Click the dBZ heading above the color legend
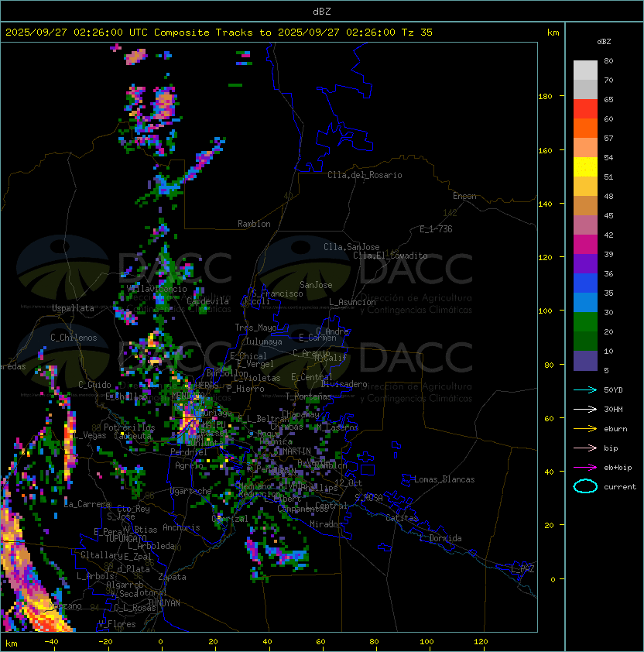The width and height of the screenshot is (644, 652). tap(604, 42)
